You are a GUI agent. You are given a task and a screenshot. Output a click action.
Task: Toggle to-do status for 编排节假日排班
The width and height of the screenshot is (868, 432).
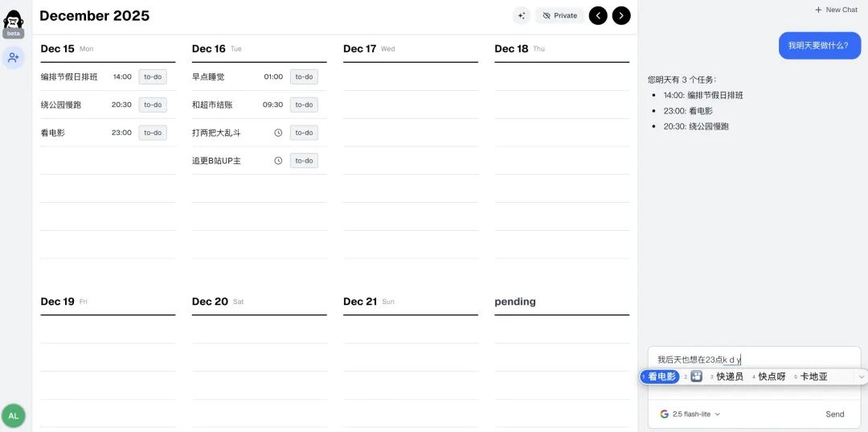pos(153,77)
